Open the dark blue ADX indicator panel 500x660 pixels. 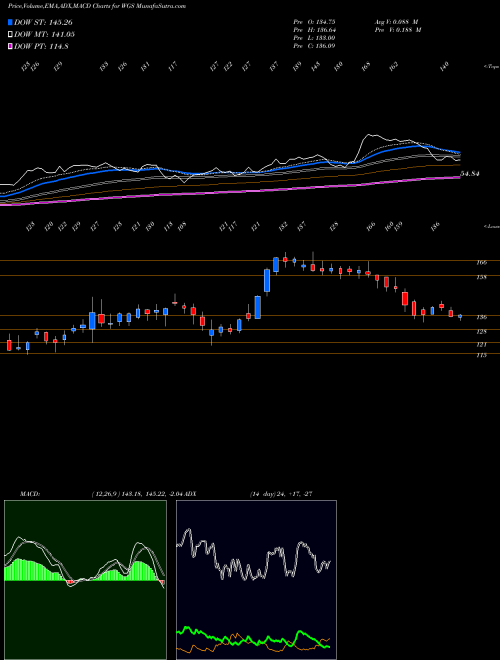pyautogui.click(x=256, y=580)
